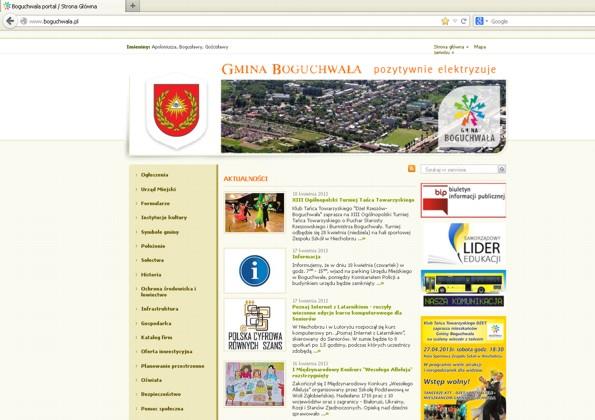Click the colorful Gmina Boguchwała logo badge
This screenshot has width=595, height=420.
pos(469,118)
